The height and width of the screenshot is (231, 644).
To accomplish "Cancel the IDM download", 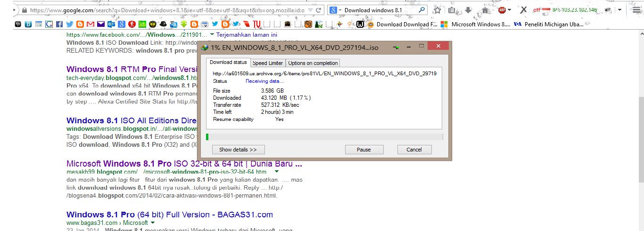I will [x=414, y=150].
